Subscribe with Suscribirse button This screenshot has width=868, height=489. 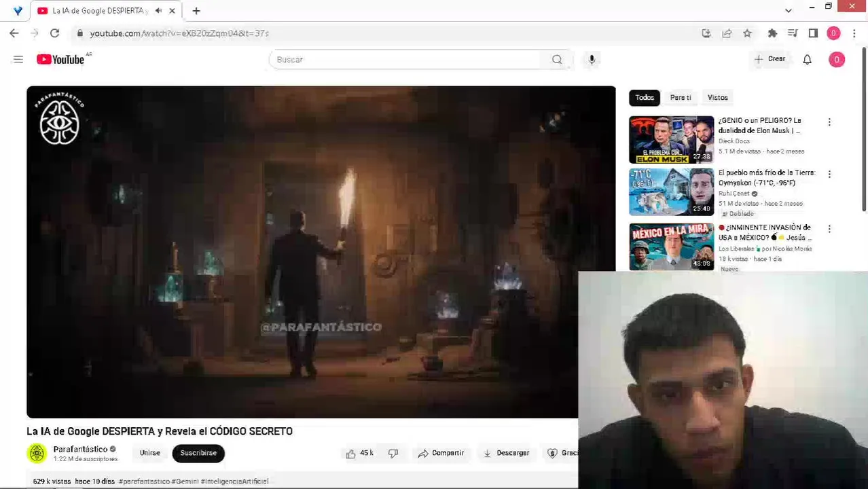click(x=198, y=453)
